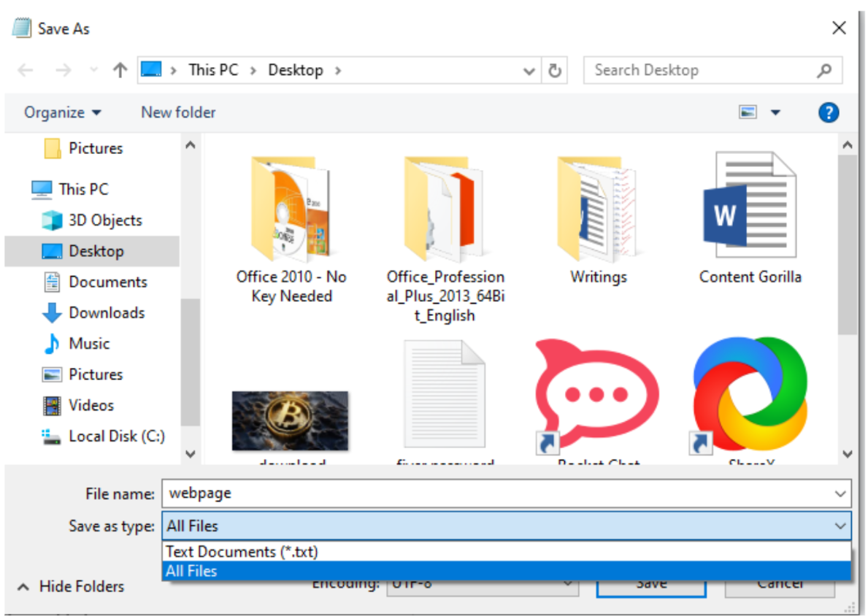Click file list scroll down arrow

tap(847, 454)
